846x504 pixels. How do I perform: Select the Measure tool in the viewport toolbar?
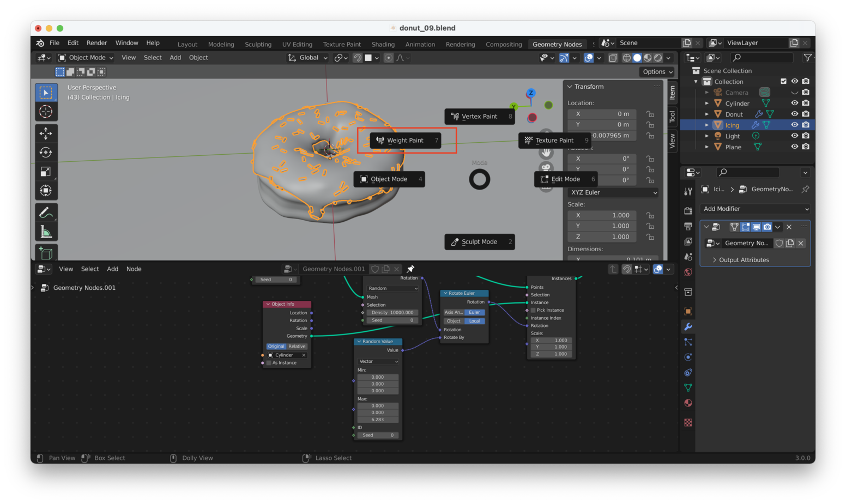click(46, 230)
